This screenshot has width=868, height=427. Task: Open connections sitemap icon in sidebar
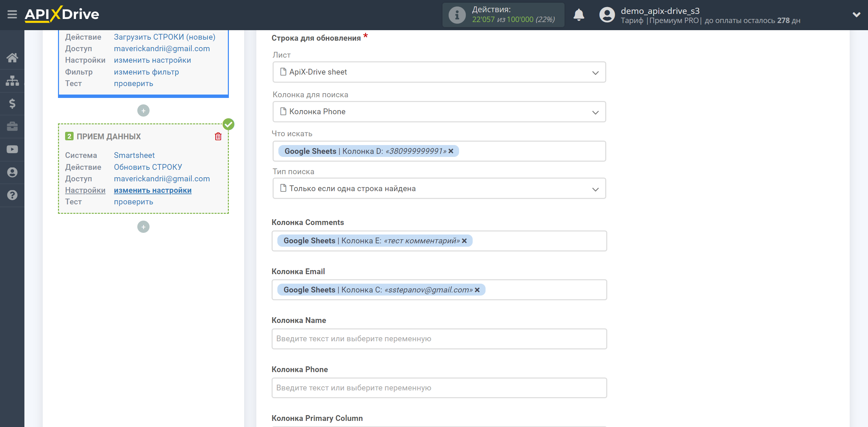click(12, 81)
